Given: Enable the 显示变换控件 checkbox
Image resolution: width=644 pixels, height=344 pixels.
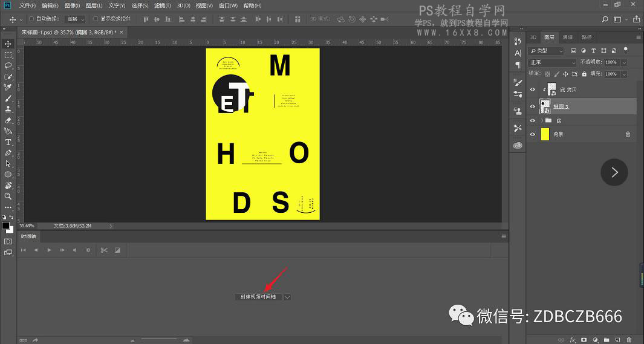Looking at the screenshot, I should pyautogui.click(x=96, y=19).
